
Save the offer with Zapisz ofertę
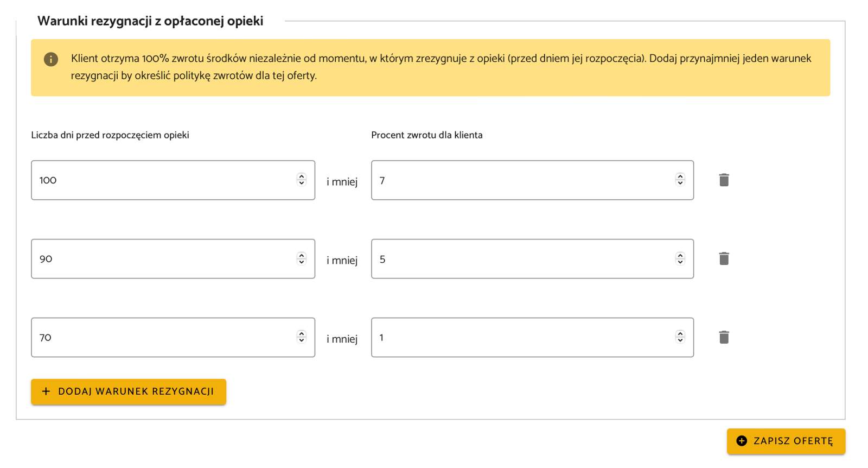click(786, 441)
